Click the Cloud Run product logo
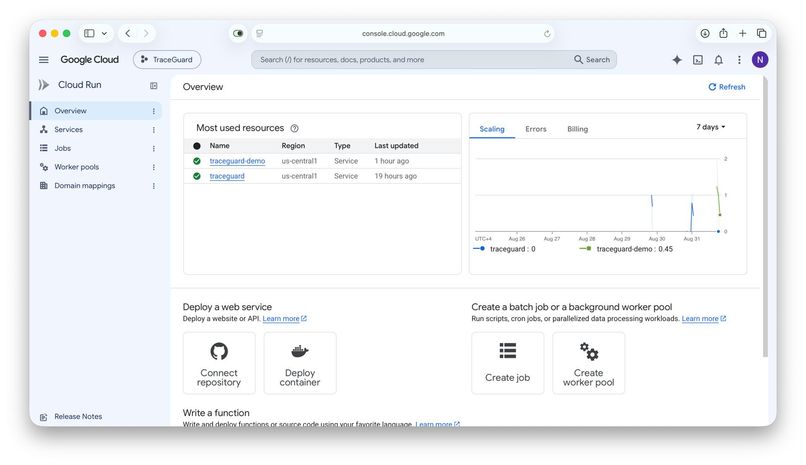The width and height of the screenshot is (806, 465). pos(44,85)
